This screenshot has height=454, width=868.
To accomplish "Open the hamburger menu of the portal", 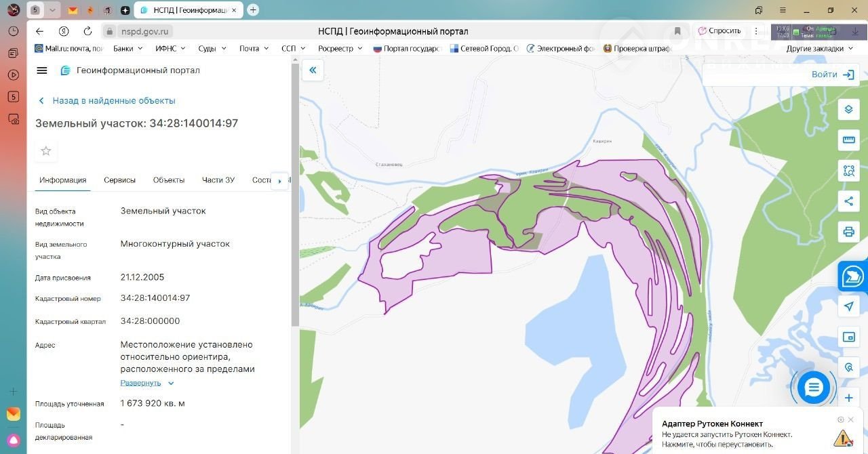I will (42, 70).
